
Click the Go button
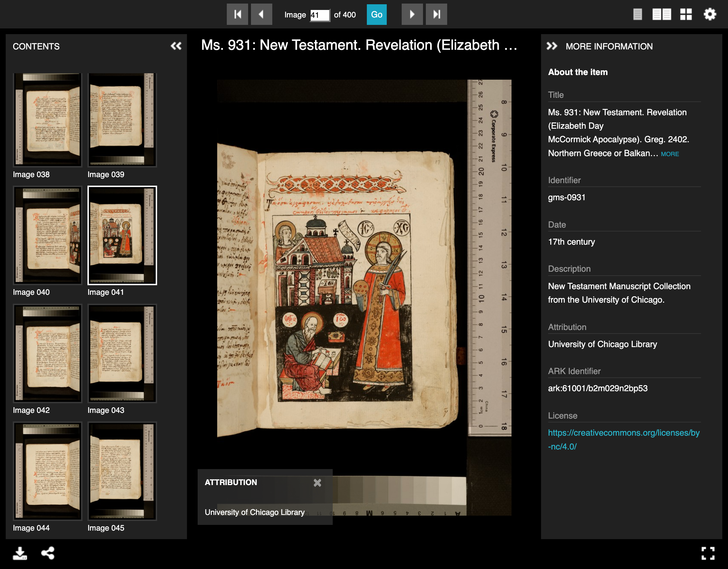[x=377, y=15]
